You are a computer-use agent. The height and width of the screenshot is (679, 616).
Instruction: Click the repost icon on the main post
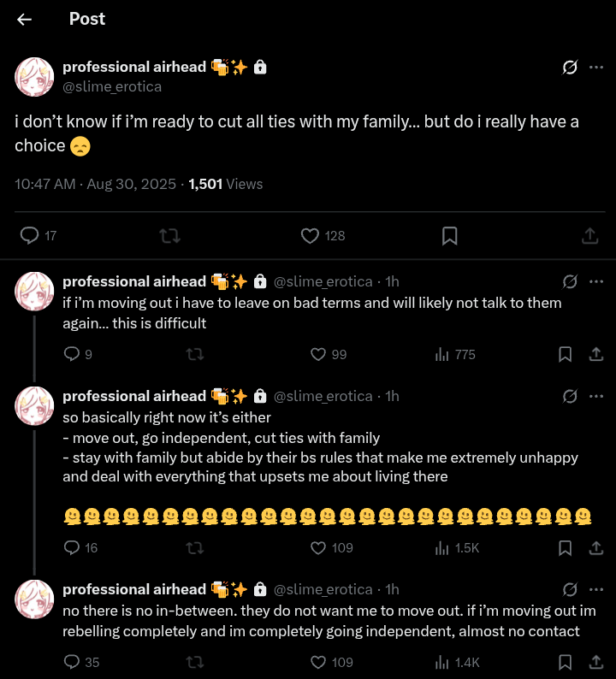(x=170, y=235)
